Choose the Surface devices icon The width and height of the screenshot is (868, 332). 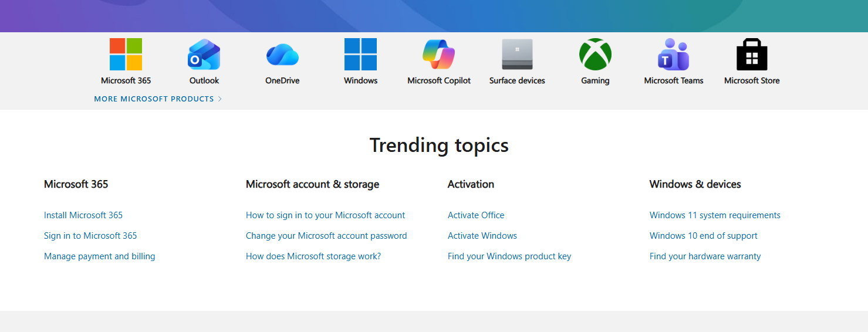[517, 55]
